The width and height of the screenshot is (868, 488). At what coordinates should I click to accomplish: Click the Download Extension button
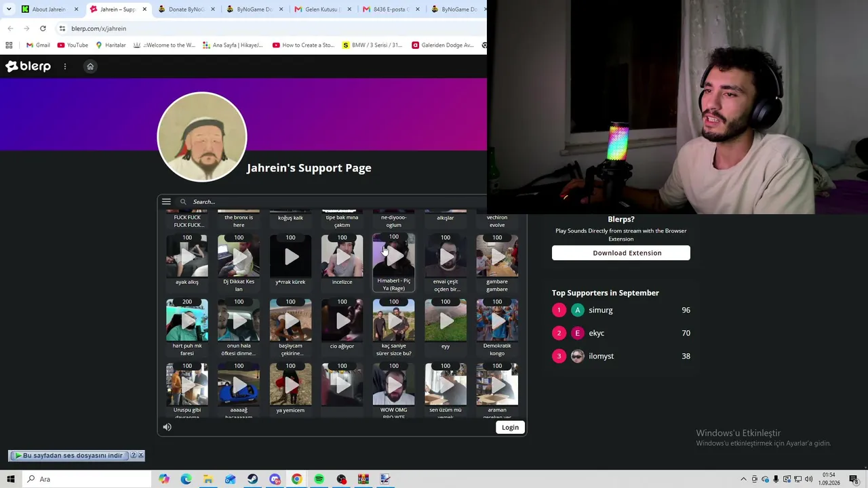tap(621, 253)
